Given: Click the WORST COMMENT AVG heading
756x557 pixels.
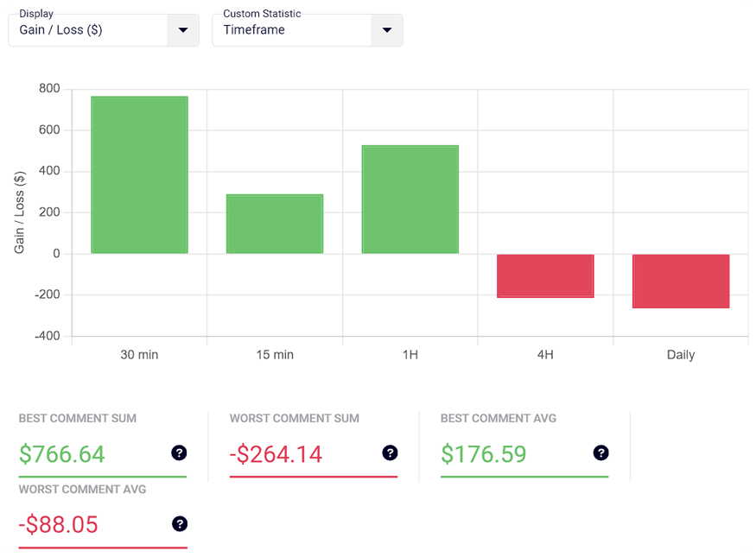Looking at the screenshot, I should tap(82, 489).
